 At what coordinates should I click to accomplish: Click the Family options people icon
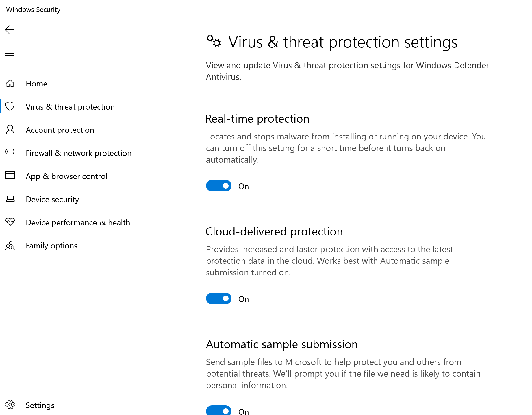(10, 246)
